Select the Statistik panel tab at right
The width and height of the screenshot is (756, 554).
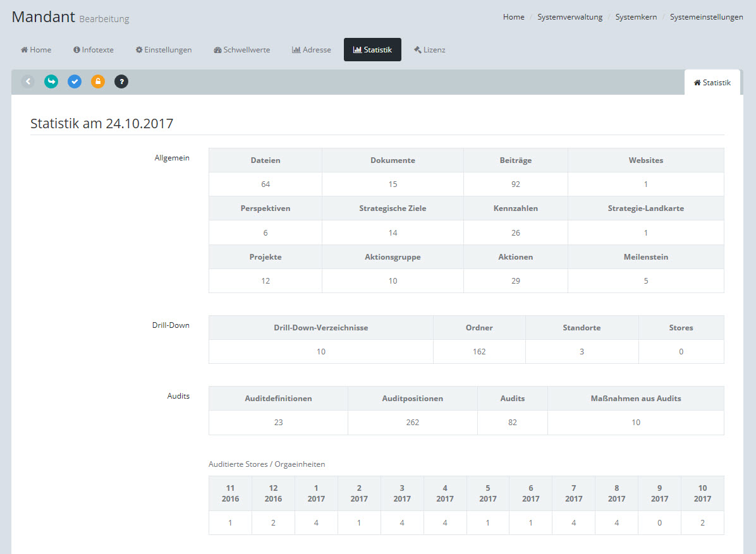[712, 83]
